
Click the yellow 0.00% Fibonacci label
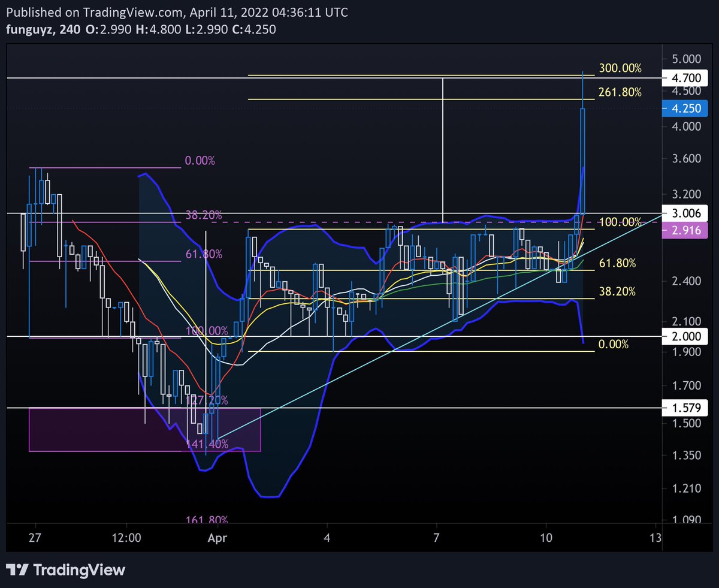pos(614,345)
